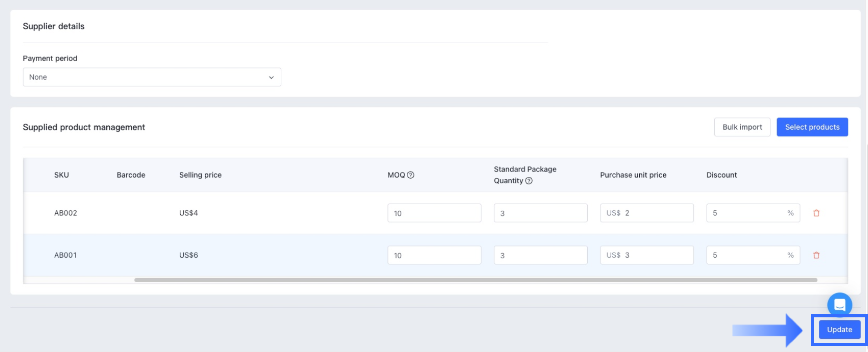This screenshot has height=352, width=868.
Task: Open the chat support bubble
Action: 839,305
